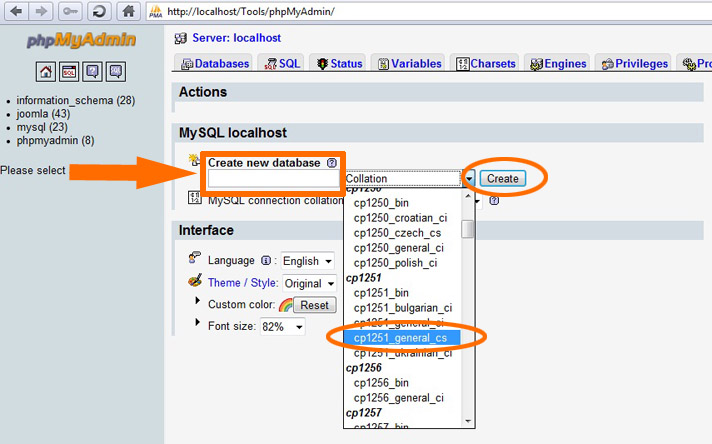
Task: Click the rainbow custom color icon
Action: (x=285, y=305)
